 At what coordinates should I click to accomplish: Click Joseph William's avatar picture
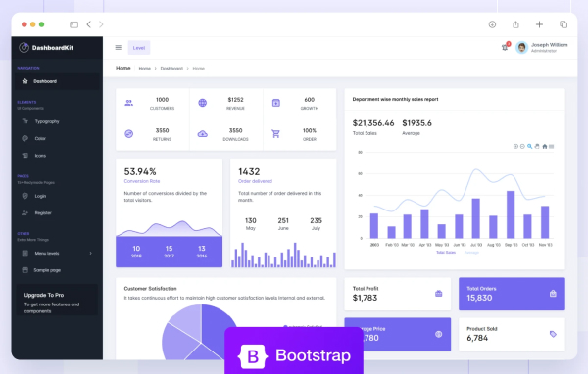tap(521, 48)
